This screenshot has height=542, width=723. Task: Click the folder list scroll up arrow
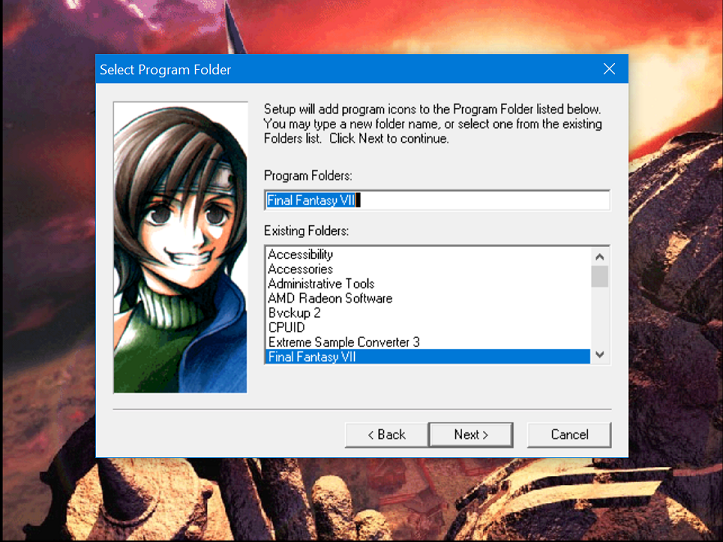tap(599, 257)
